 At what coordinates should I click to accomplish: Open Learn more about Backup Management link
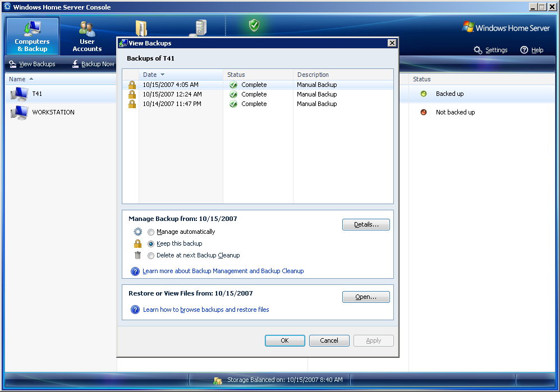(223, 271)
